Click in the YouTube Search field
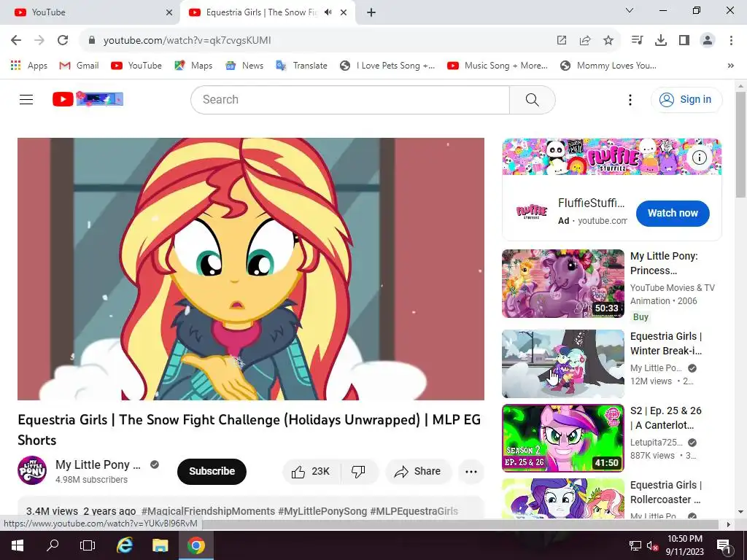Image resolution: width=747 pixels, height=560 pixels. point(350,100)
